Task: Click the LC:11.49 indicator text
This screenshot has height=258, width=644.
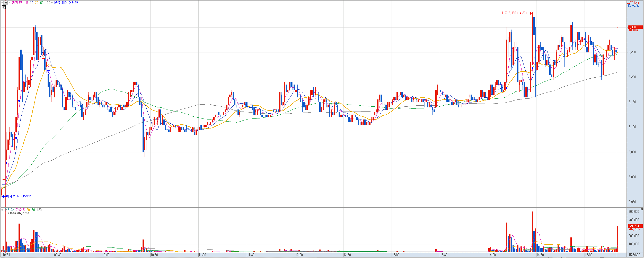Action: point(633,2)
